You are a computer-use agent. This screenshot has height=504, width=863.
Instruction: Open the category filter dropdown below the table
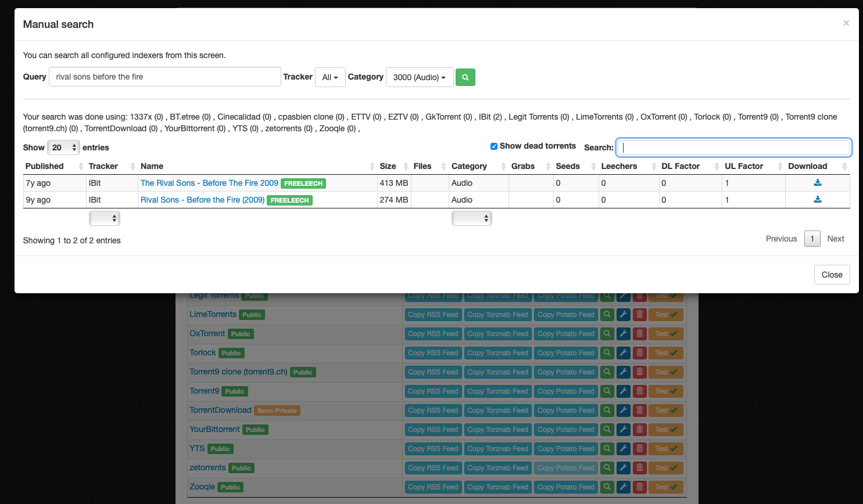click(472, 218)
